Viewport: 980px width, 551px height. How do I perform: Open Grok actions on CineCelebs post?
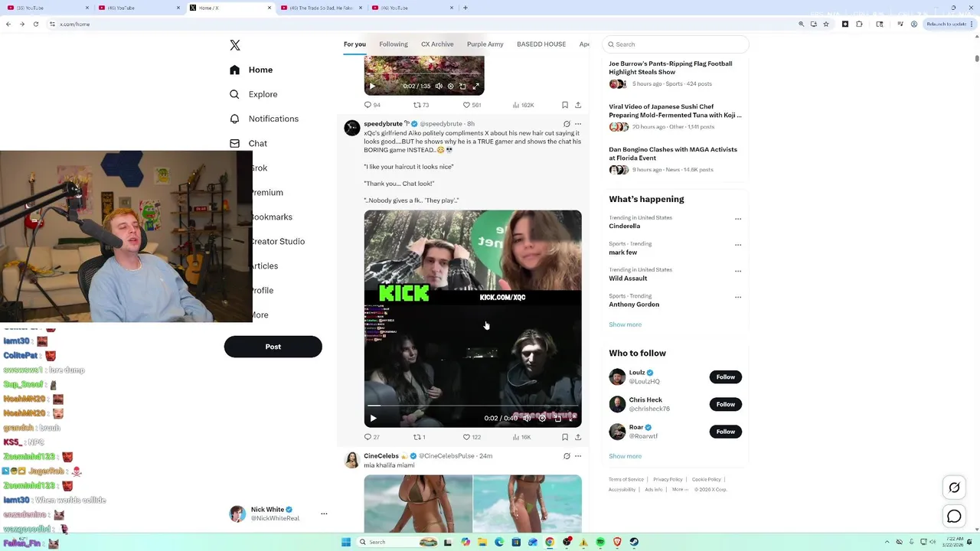(567, 456)
